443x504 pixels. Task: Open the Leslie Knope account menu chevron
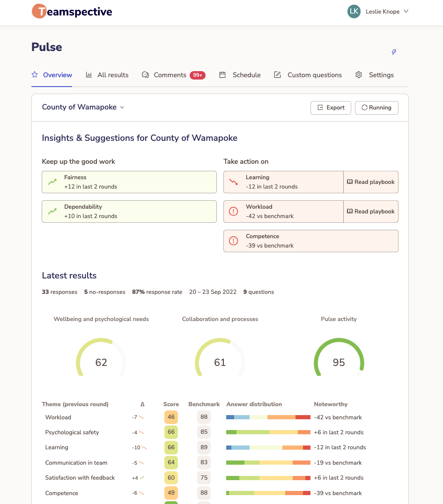[406, 12]
